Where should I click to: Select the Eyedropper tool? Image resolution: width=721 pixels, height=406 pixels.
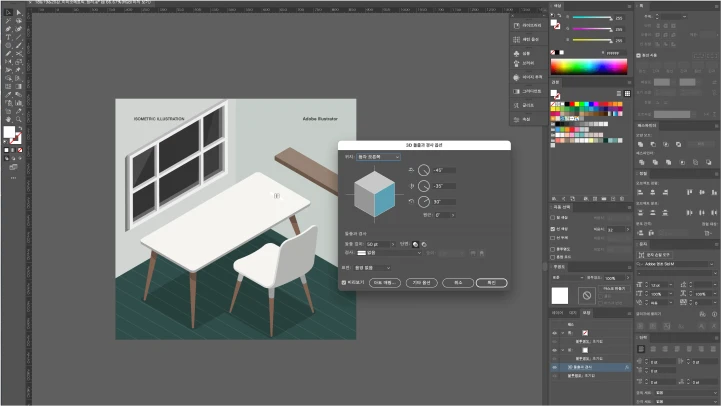(x=8, y=95)
